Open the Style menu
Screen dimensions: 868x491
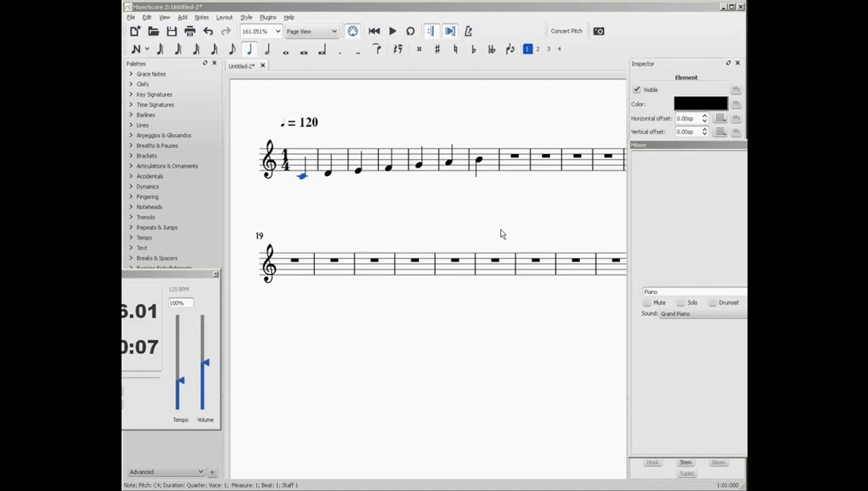(246, 17)
